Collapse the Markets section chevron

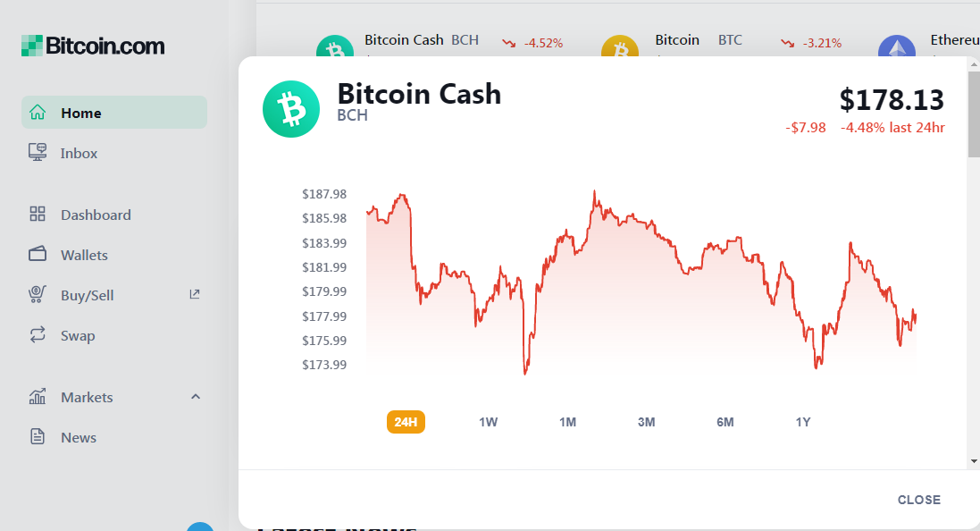coord(196,397)
